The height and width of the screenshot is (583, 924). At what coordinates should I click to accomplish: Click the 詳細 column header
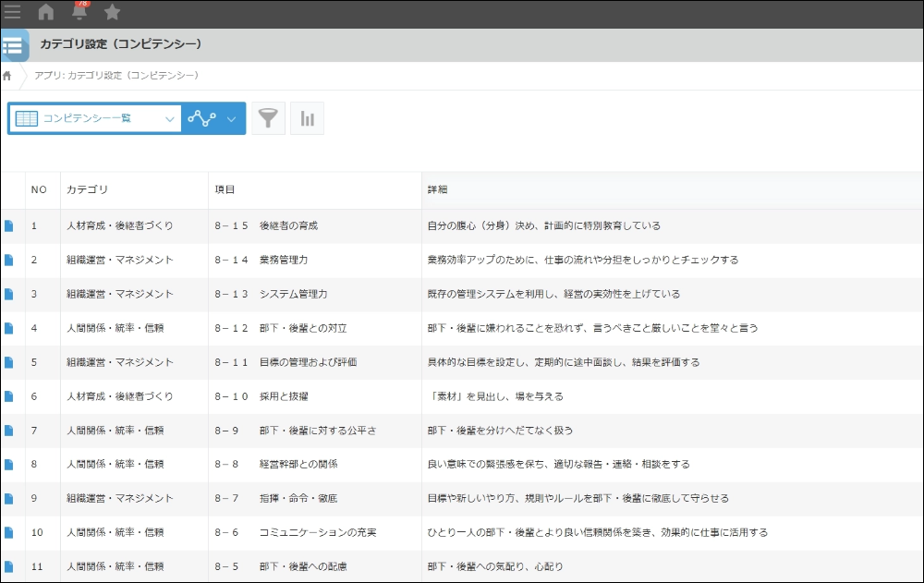[437, 189]
